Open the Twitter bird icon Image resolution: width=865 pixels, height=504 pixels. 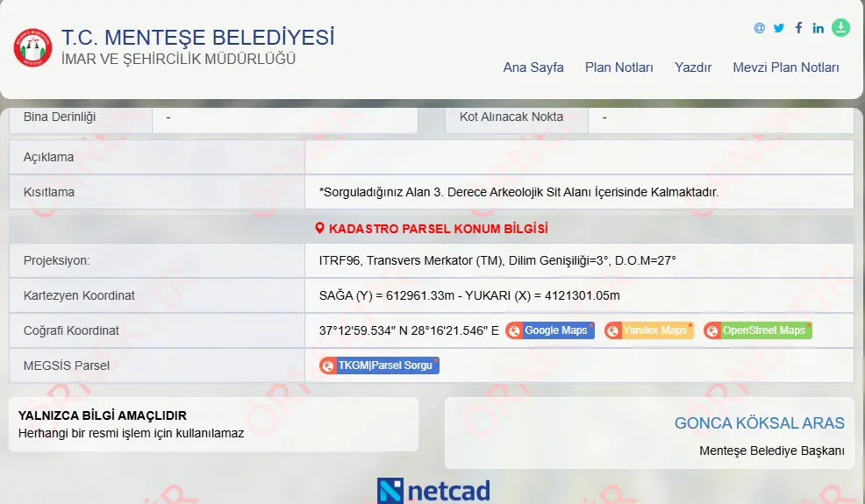click(x=778, y=28)
